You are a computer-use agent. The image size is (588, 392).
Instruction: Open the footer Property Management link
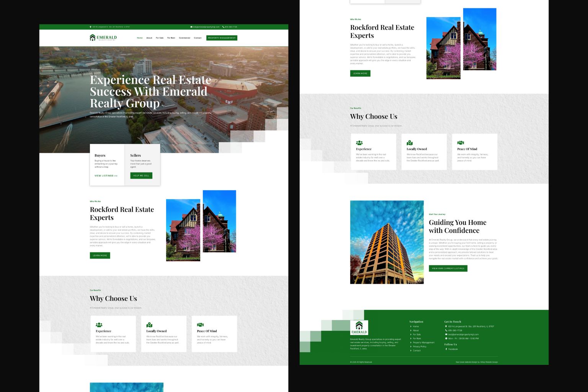[424, 342]
